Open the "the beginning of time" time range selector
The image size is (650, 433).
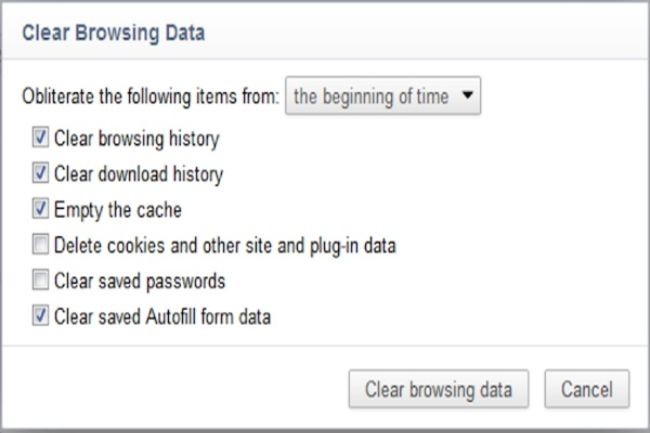pos(384,98)
